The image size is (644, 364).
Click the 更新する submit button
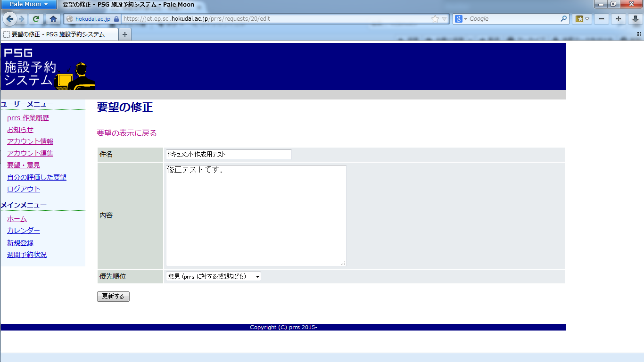point(113,297)
